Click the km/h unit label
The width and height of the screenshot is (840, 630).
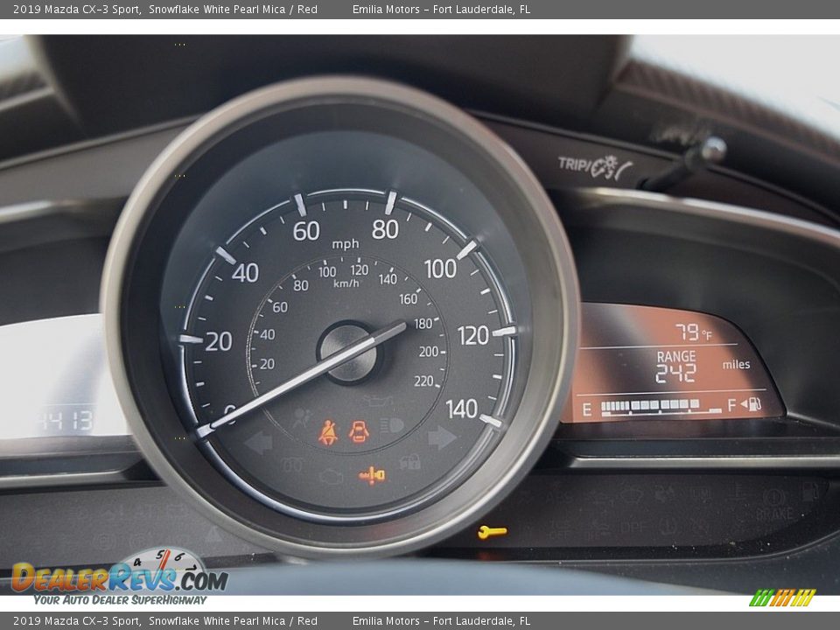(346, 283)
